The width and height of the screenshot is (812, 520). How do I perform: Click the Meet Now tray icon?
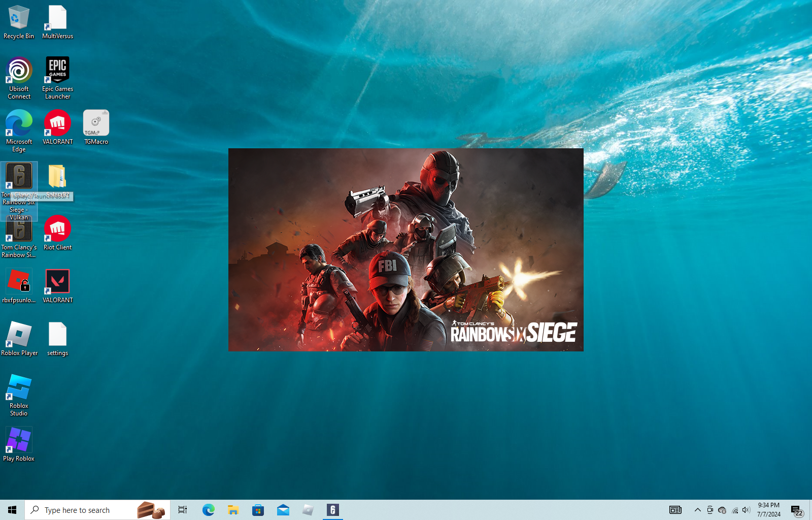pyautogui.click(x=710, y=510)
